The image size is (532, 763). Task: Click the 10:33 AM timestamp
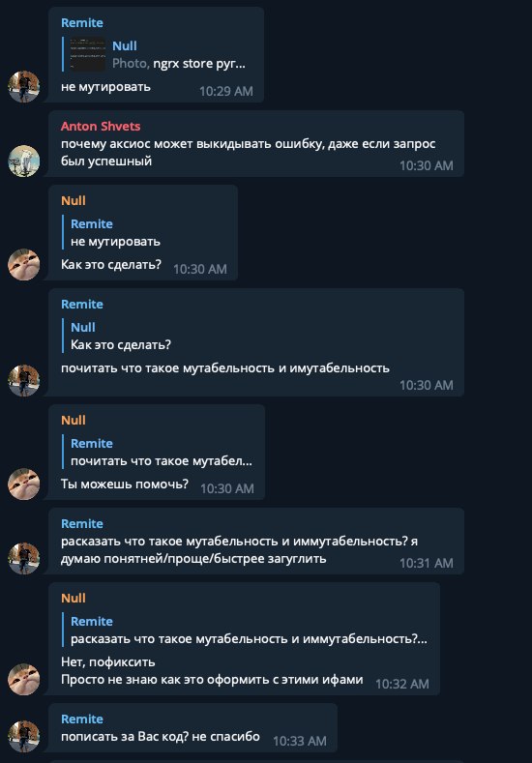coord(299,741)
